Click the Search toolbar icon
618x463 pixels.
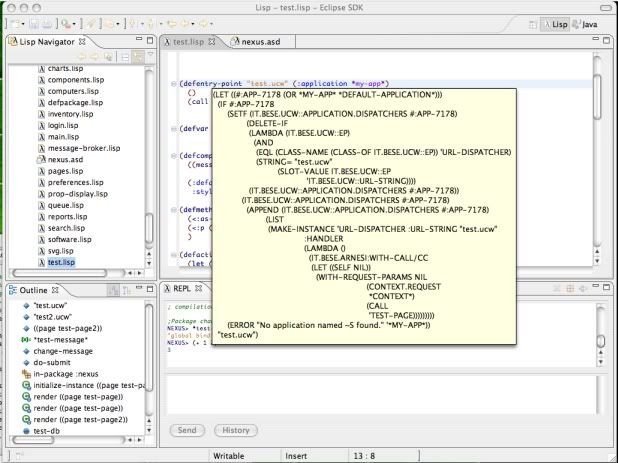(66, 24)
